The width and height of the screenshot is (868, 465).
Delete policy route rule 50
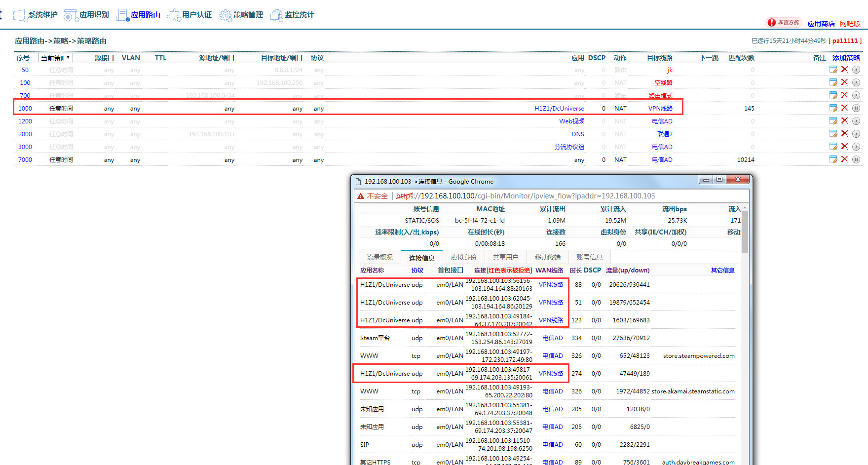(x=844, y=70)
